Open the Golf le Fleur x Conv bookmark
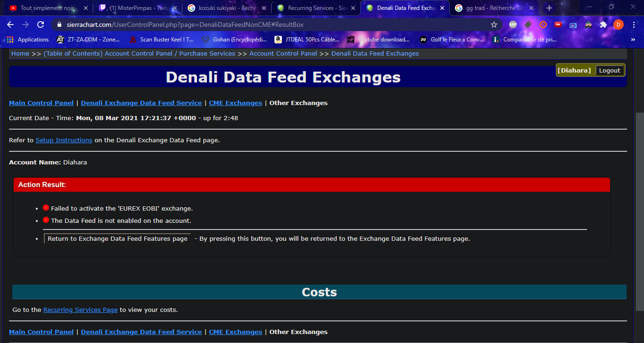The height and width of the screenshot is (343, 644). (452, 40)
